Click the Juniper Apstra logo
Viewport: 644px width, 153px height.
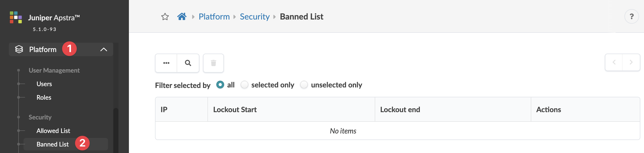point(16,17)
